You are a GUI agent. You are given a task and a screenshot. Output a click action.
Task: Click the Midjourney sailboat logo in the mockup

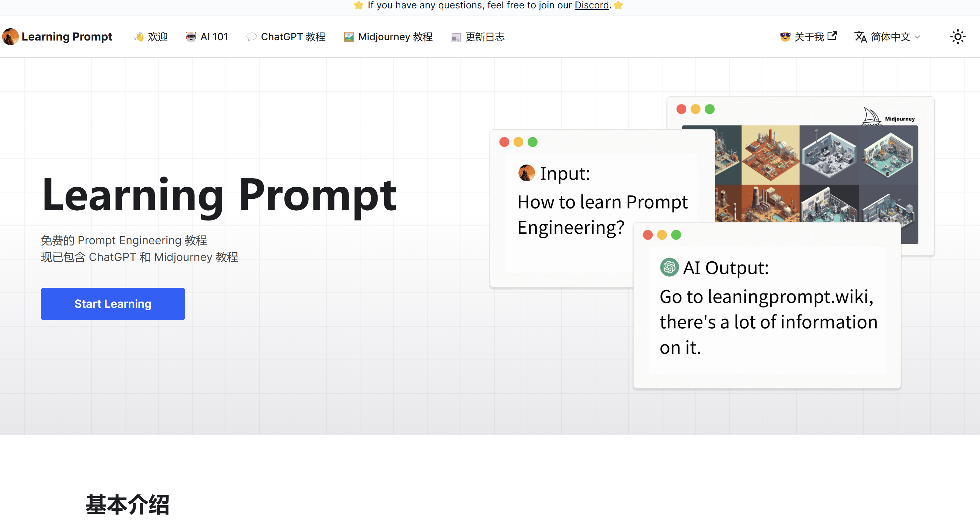coord(872,117)
